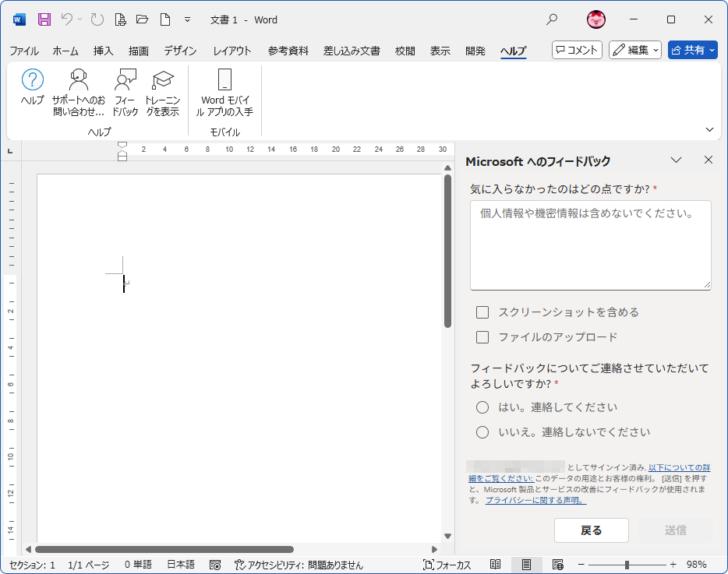The width and height of the screenshot is (728, 574).
Task: Switch to the レイアウト tab
Action: pos(232,51)
